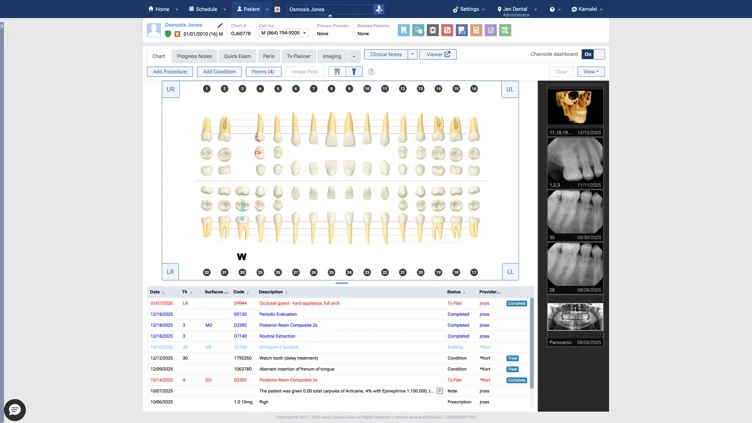Open the x-ray thumbnail labeled 1,2,3
The image size is (752, 423).
click(575, 160)
